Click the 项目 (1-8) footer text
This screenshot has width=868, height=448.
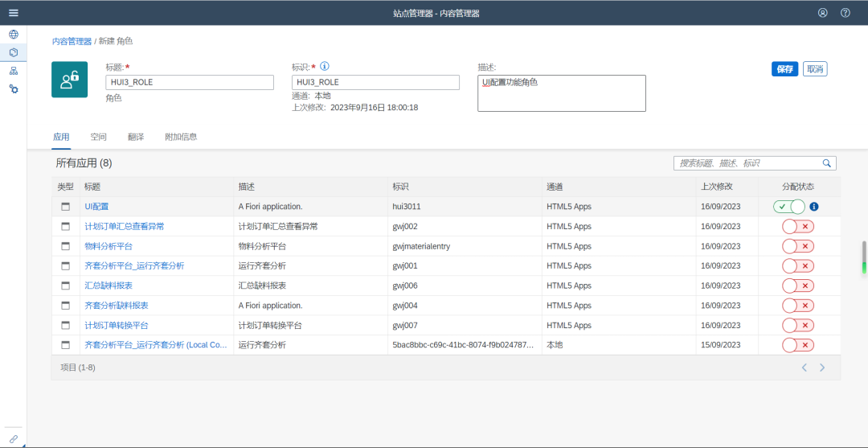(77, 368)
